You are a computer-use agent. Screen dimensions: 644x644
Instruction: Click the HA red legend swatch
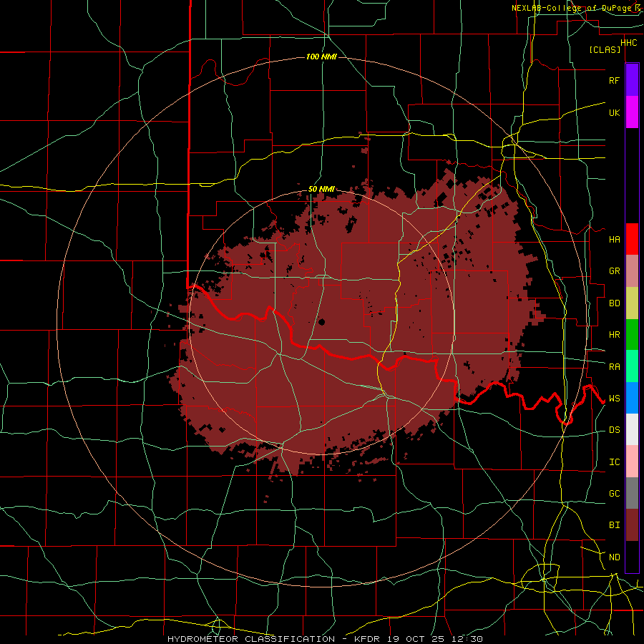(632, 239)
